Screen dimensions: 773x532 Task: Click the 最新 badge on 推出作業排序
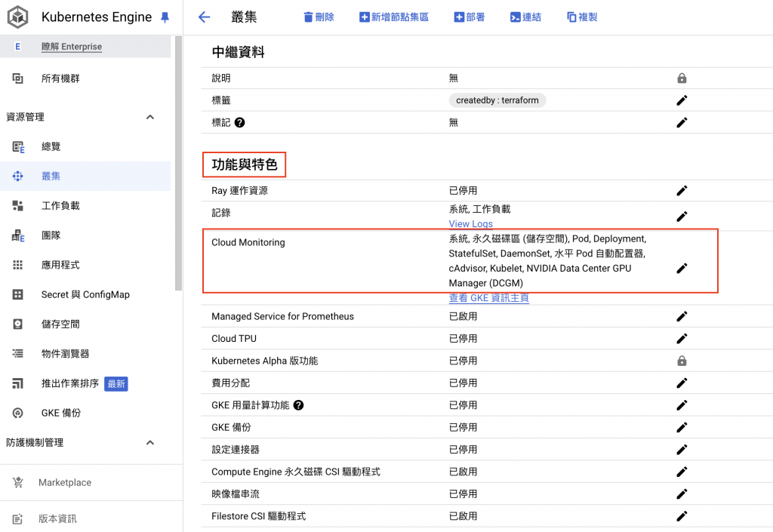[x=116, y=384]
